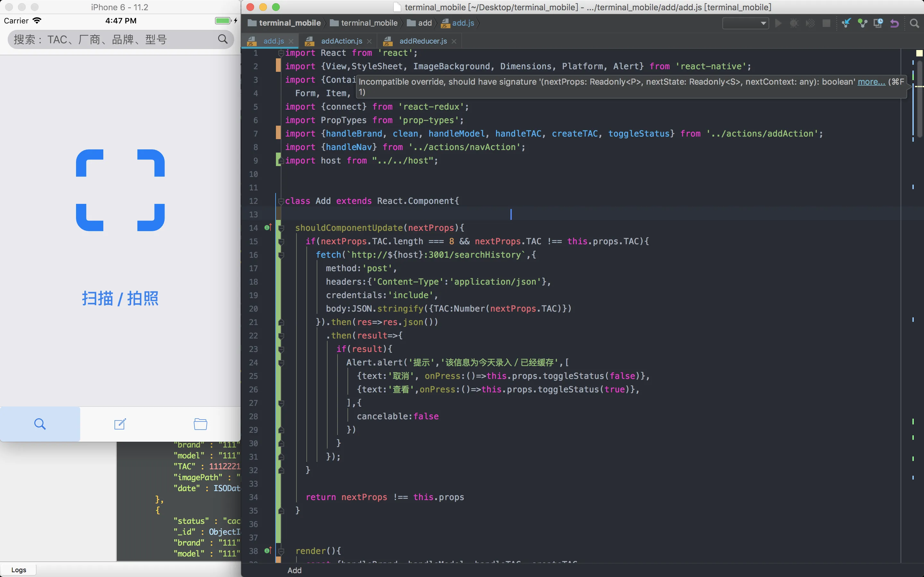Click the Logs button at bottom left
Image resolution: width=924 pixels, height=577 pixels.
tap(19, 570)
